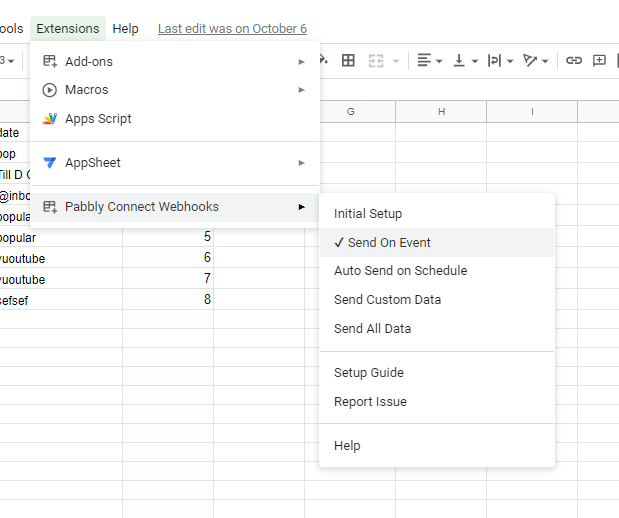Select the cell with 'sefsef'
619x518 pixels.
click(x=61, y=300)
